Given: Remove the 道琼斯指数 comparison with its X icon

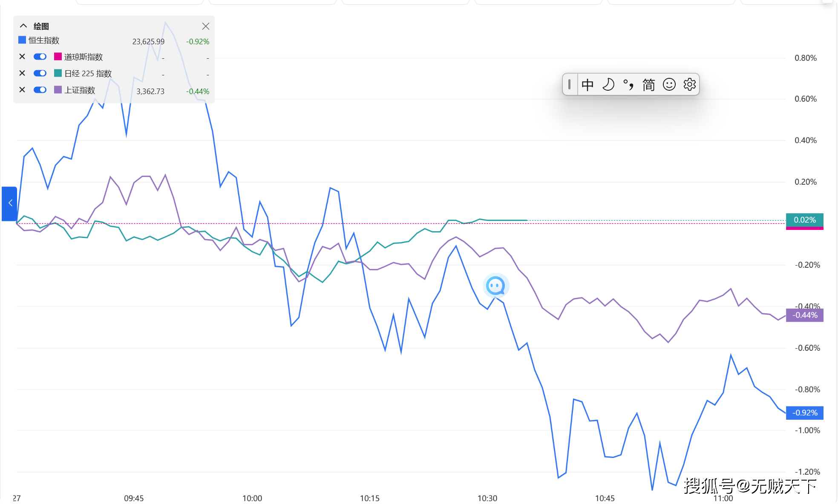Looking at the screenshot, I should pos(22,57).
